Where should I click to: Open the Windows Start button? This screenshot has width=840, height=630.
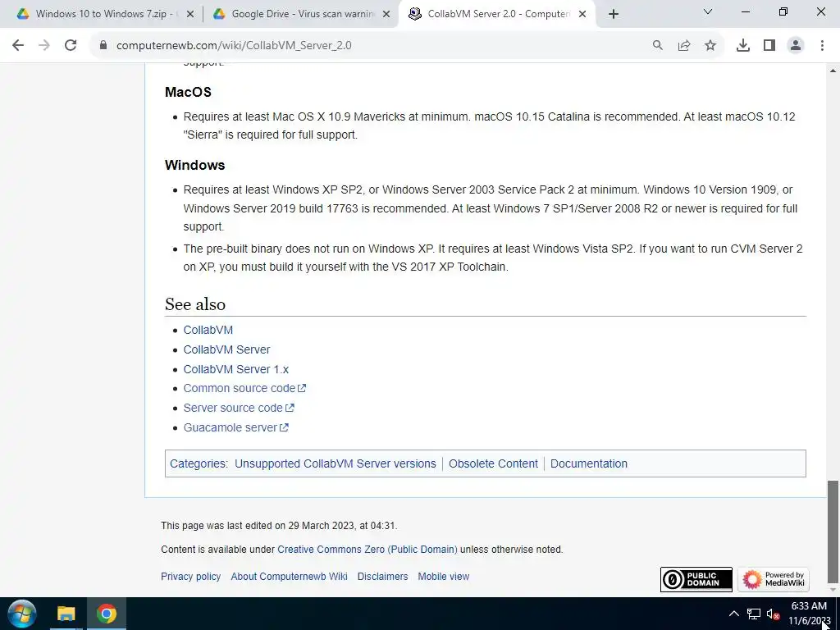tap(22, 614)
